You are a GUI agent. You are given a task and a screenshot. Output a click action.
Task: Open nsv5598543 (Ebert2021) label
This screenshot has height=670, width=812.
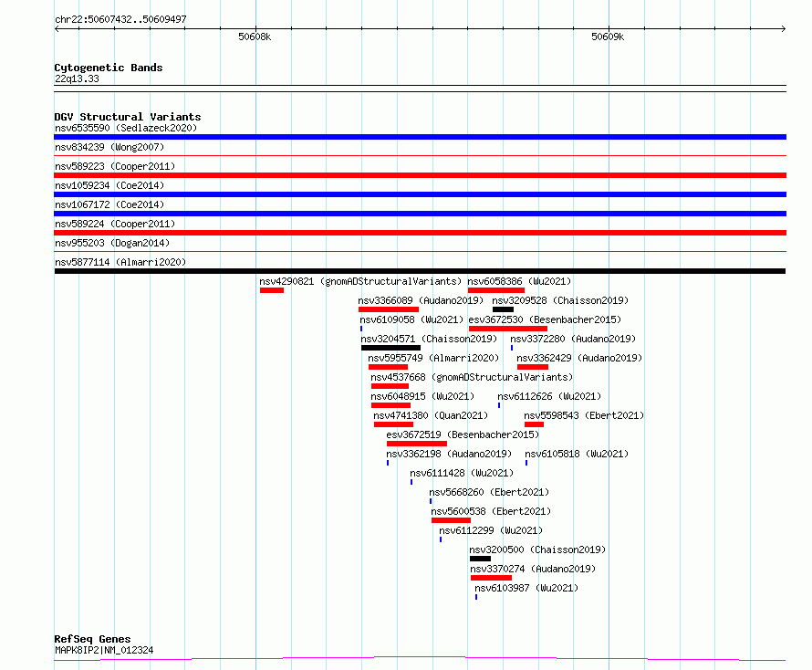[x=584, y=415]
